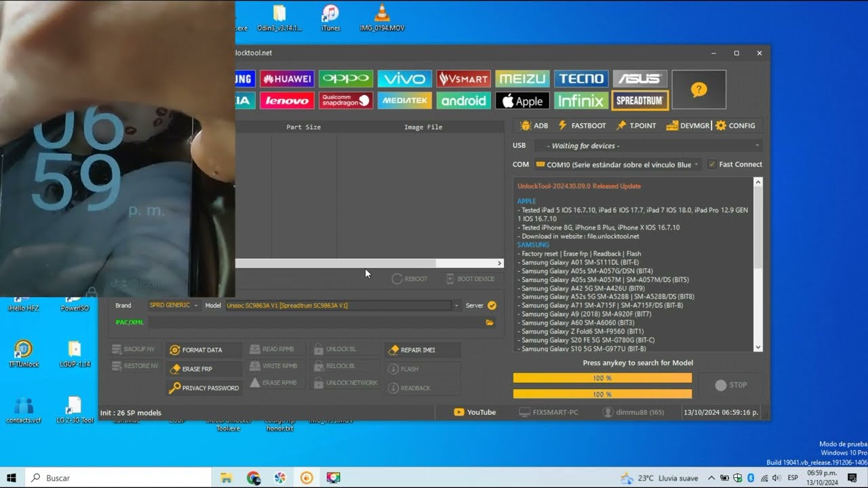The height and width of the screenshot is (488, 868).
Task: Click the BOOT DEVICE button
Action: pos(471,279)
